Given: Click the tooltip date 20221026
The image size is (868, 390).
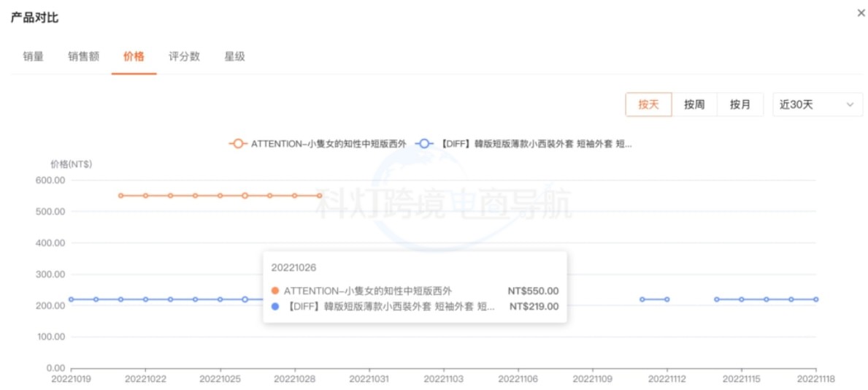Looking at the screenshot, I should pyautogui.click(x=293, y=267).
